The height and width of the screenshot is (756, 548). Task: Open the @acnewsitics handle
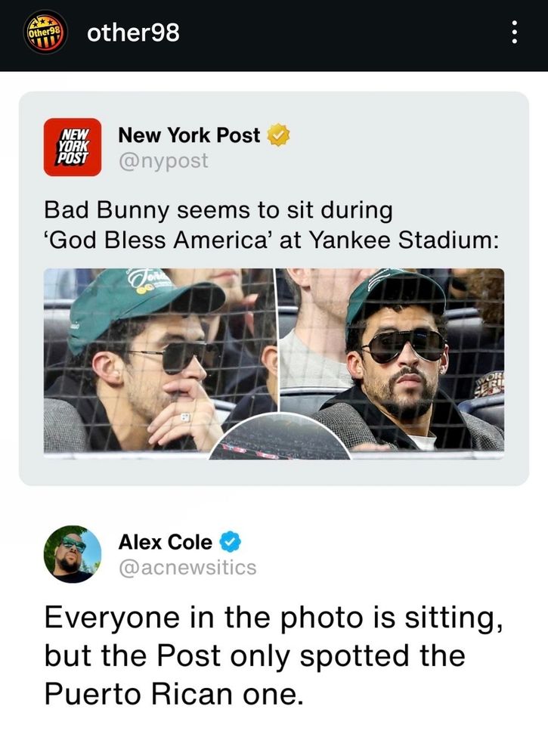(x=187, y=568)
